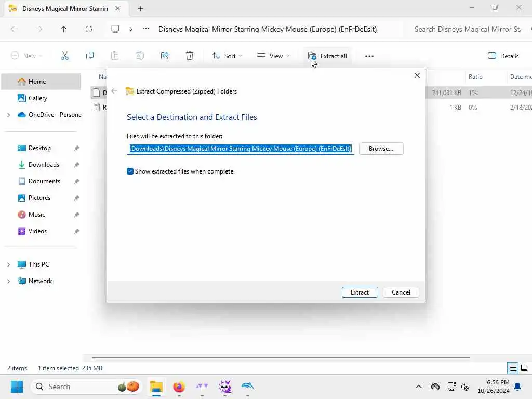The height and width of the screenshot is (399, 532).
Task: Select Home in navigation pane
Action: (41, 82)
